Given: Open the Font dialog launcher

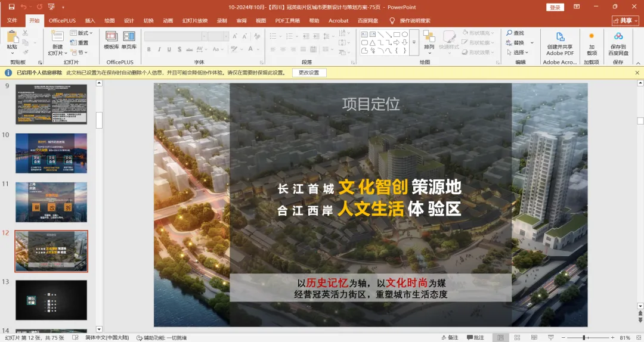Looking at the screenshot, I should (x=262, y=63).
